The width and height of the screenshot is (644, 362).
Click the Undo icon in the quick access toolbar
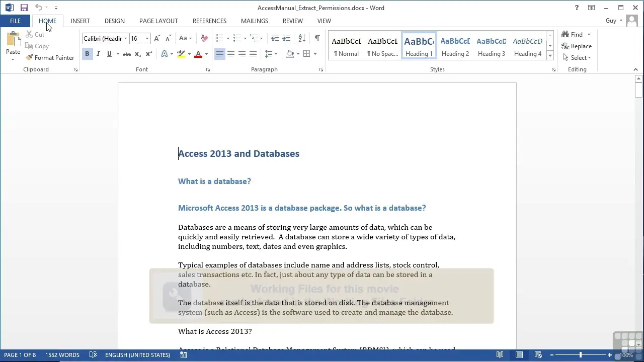click(39, 8)
